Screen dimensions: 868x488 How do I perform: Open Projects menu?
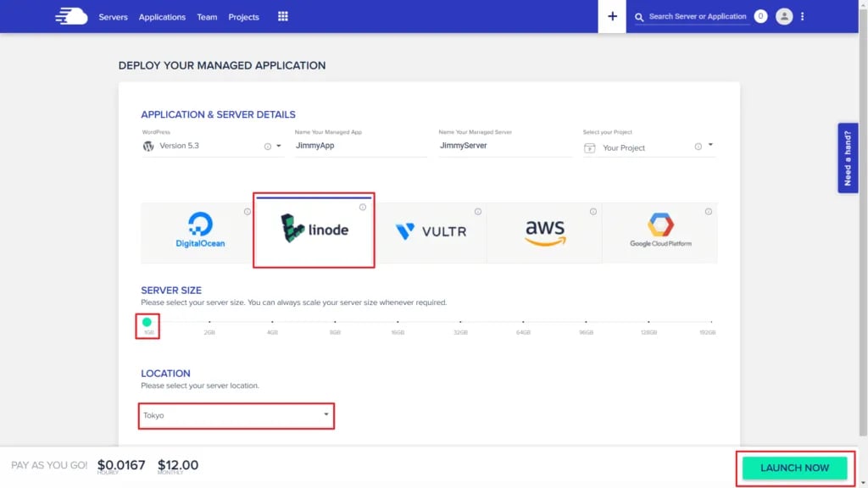point(243,17)
